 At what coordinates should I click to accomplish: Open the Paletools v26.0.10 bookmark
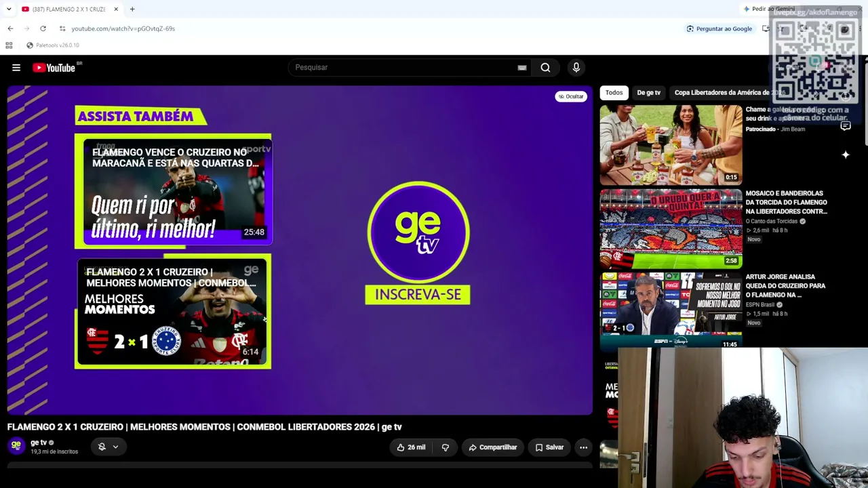(x=53, y=45)
